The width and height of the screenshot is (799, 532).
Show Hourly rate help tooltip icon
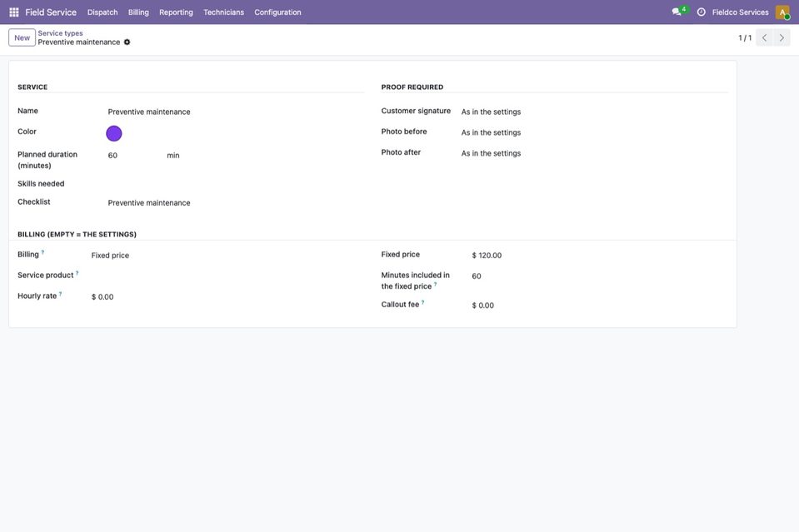pos(60,294)
